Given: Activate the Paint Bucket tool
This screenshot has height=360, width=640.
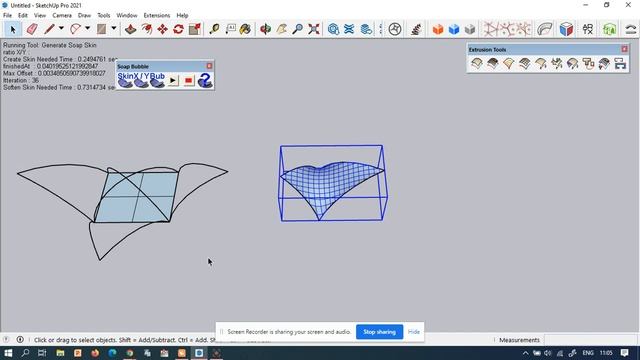Looking at the screenshot, I should 246,29.
